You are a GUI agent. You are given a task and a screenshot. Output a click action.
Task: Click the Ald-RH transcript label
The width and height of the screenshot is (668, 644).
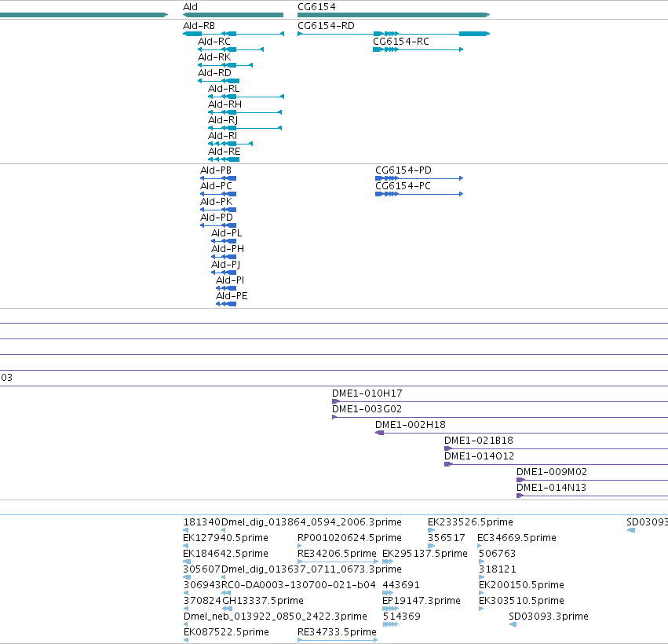224,104
